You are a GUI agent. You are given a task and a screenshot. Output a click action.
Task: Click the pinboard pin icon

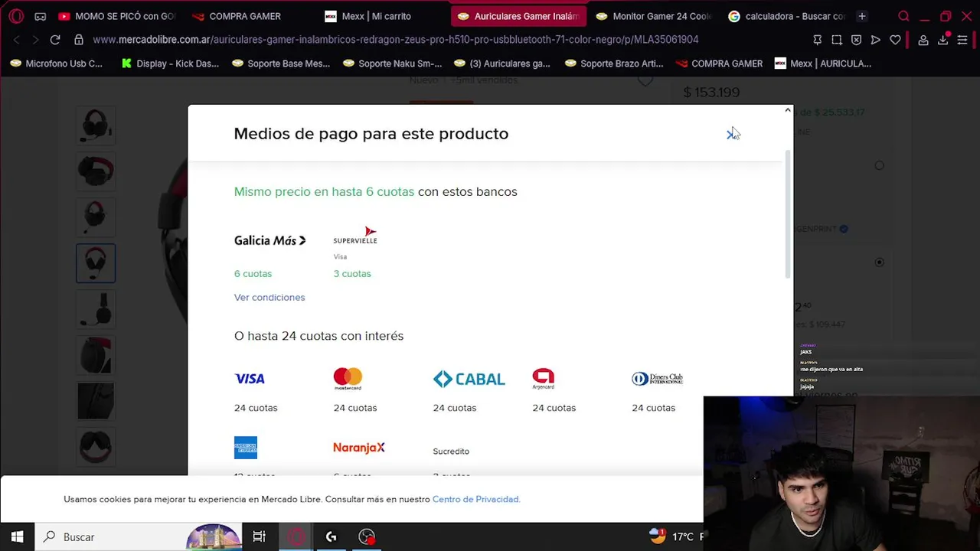(817, 40)
